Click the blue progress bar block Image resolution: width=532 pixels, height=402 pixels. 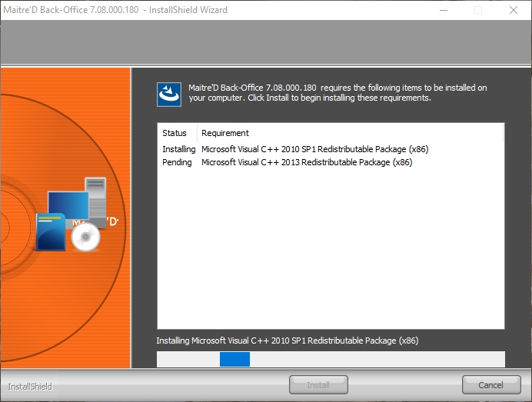pyautogui.click(x=234, y=359)
